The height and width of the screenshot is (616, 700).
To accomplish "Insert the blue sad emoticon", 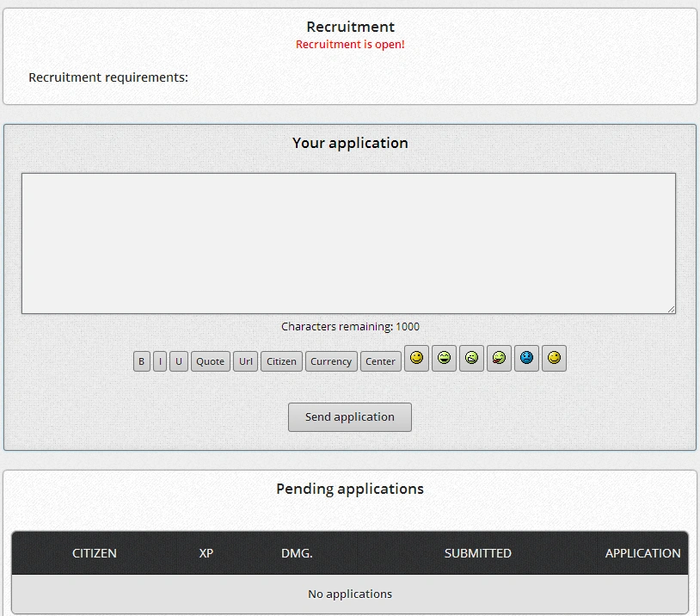I will 527,358.
